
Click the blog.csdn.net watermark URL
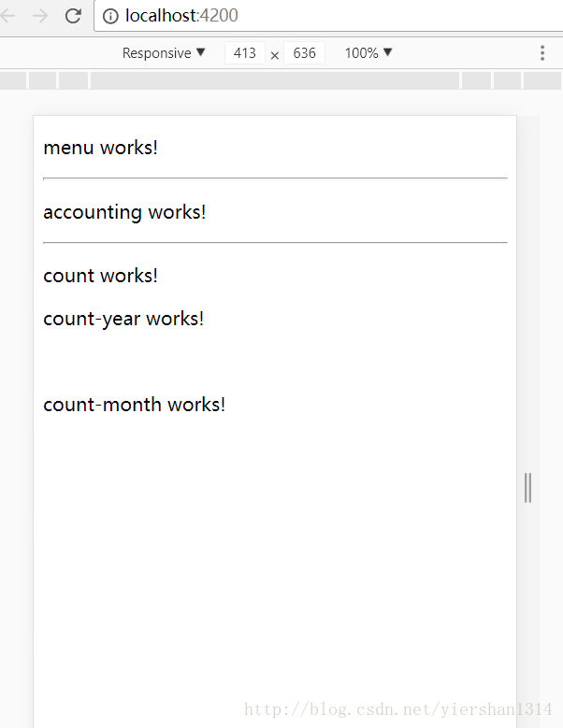coord(398,709)
